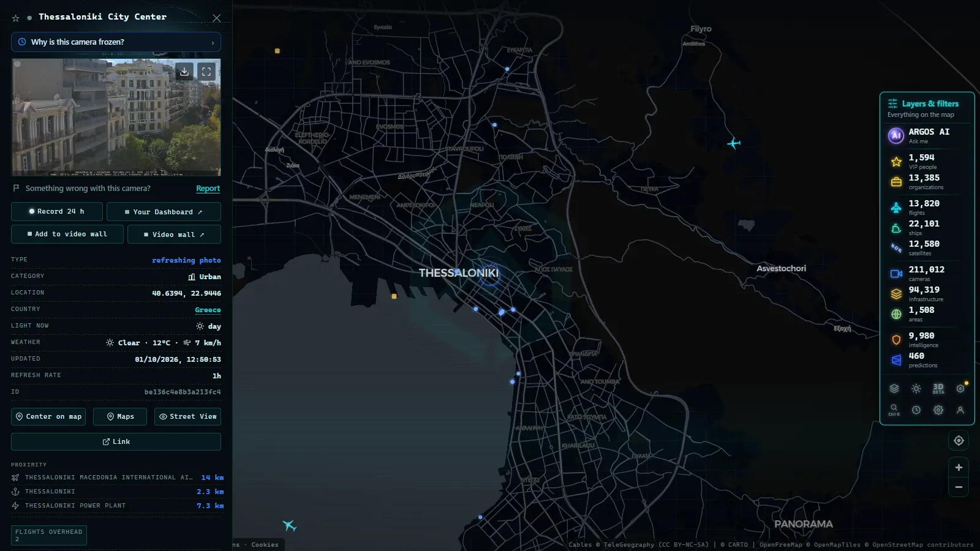Image resolution: width=980 pixels, height=551 pixels.
Task: Add this camera to the video wall
Action: (67, 234)
